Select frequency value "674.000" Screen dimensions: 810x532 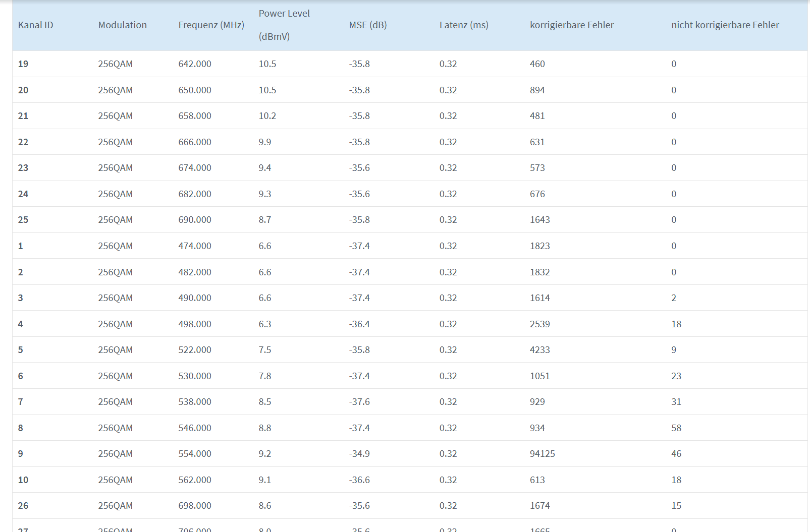point(195,168)
